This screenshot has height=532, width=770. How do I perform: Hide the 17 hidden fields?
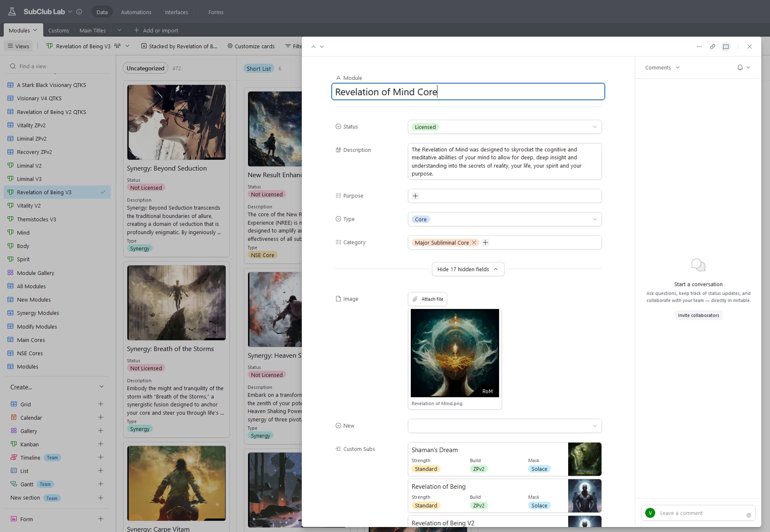coord(468,269)
